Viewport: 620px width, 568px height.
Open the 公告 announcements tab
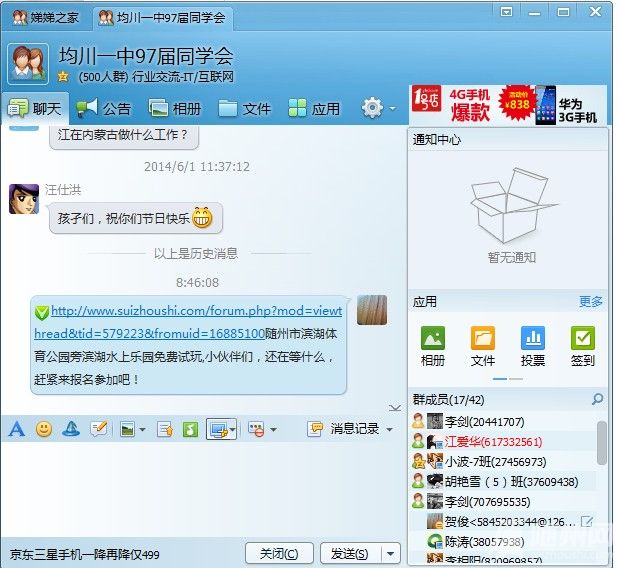point(103,108)
